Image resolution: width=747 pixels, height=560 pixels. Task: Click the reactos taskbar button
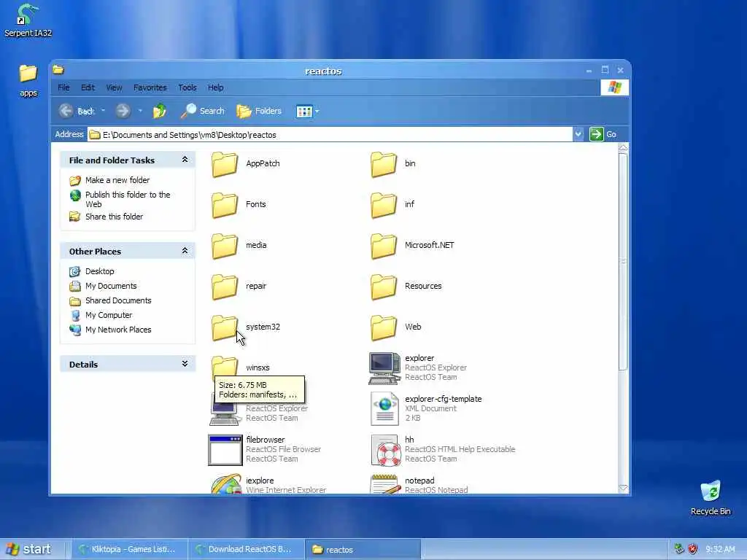(x=362, y=550)
